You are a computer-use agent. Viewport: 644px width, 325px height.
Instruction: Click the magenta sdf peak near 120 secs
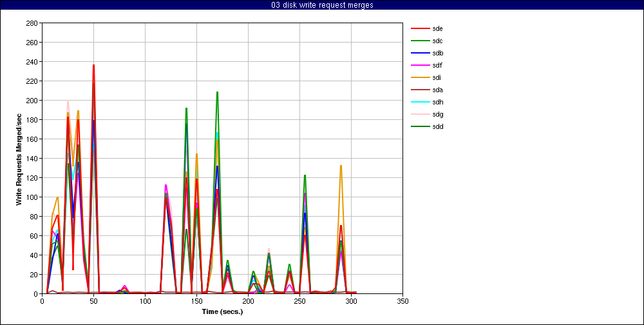(166, 185)
